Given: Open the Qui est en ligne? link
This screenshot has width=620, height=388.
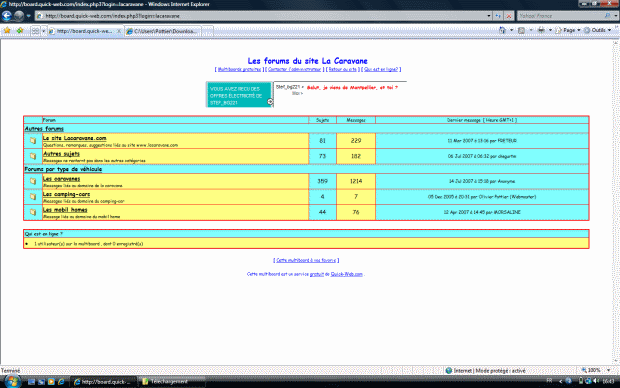Looking at the screenshot, I should pyautogui.click(x=381, y=69).
